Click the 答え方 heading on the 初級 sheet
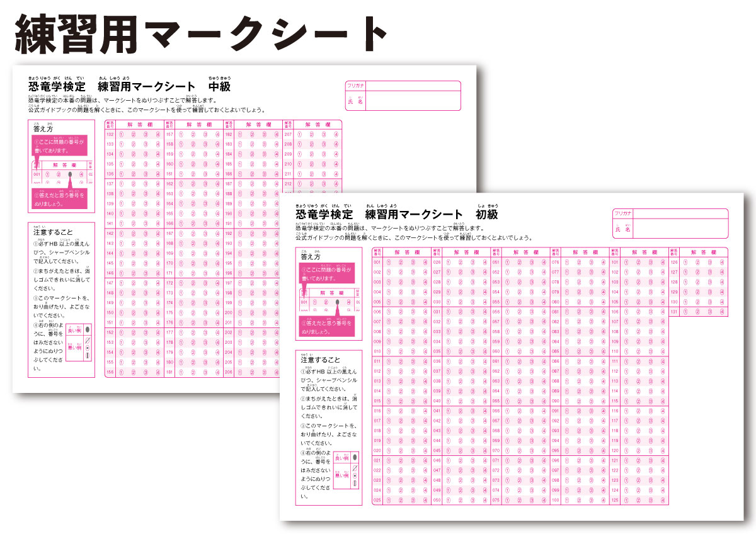The width and height of the screenshot is (756, 534). coord(310,255)
